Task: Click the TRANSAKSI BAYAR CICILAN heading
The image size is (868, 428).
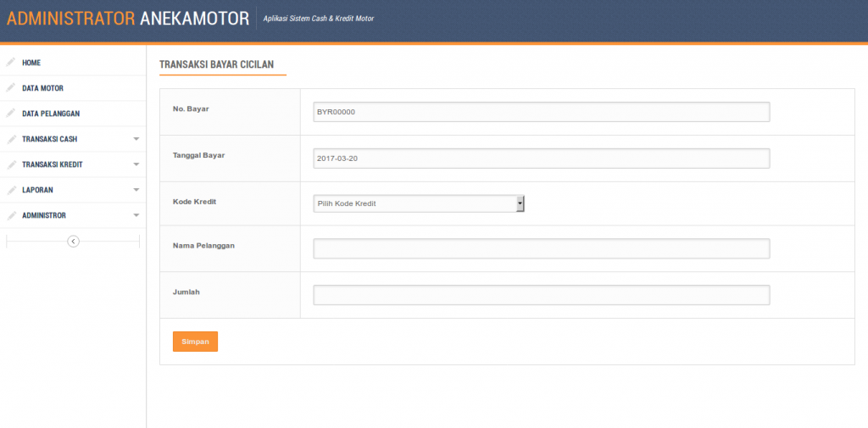Action: tap(216, 64)
